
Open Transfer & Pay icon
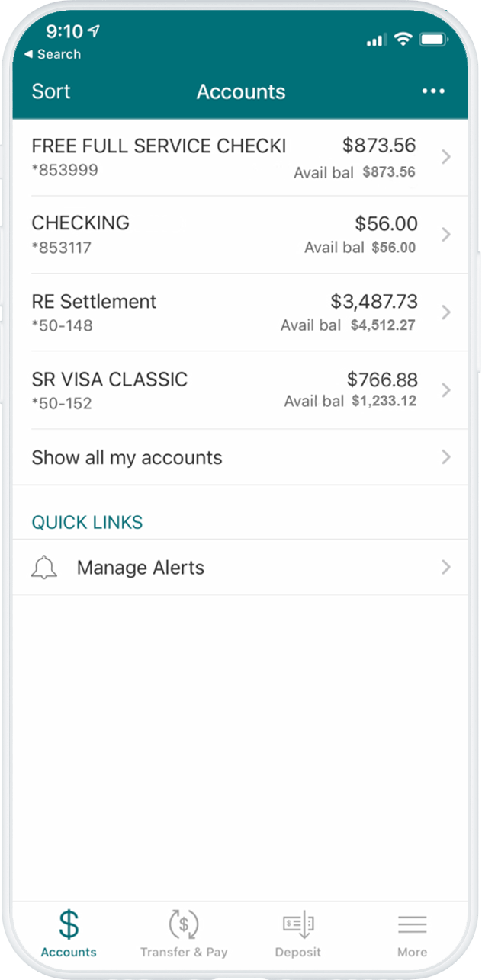pyautogui.click(x=183, y=924)
